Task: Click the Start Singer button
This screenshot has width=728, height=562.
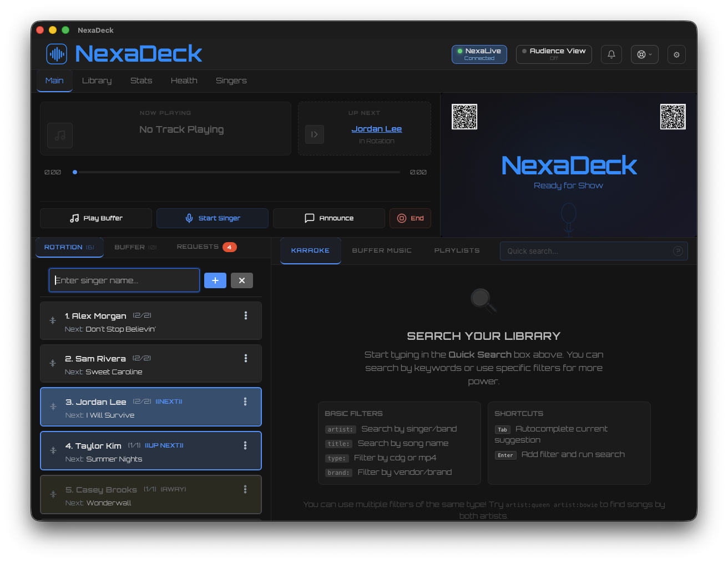Action: 213,218
